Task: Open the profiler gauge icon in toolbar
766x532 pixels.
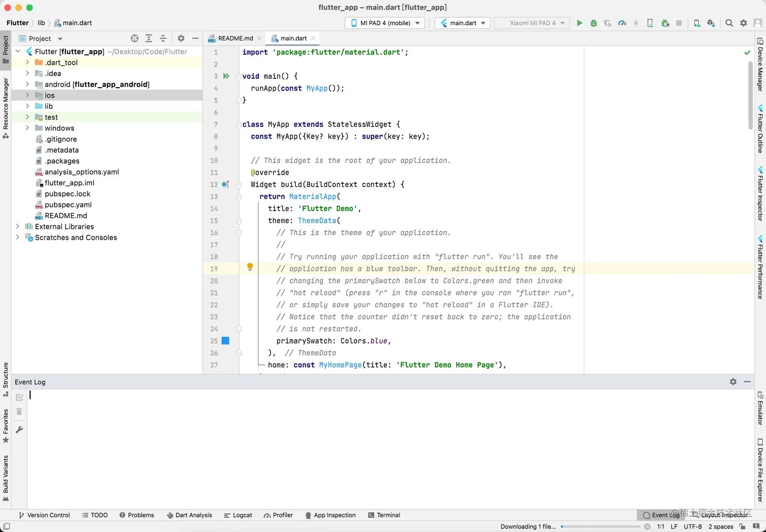Action: coord(622,23)
